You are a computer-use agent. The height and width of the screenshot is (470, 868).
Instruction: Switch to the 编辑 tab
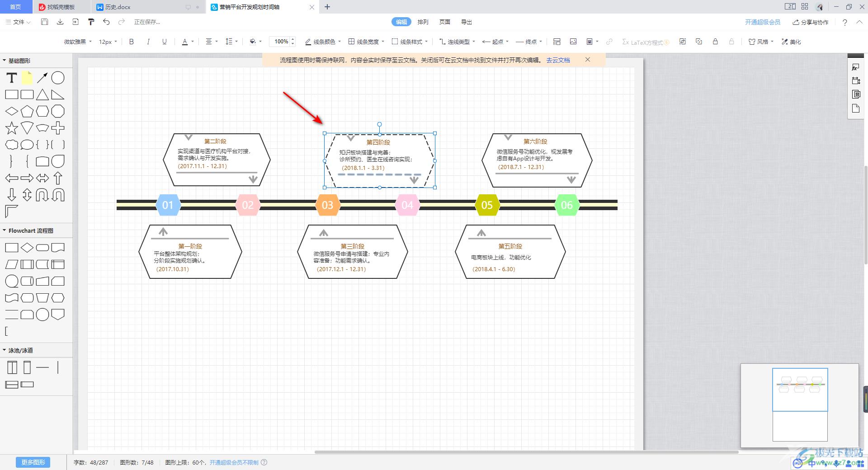point(401,22)
